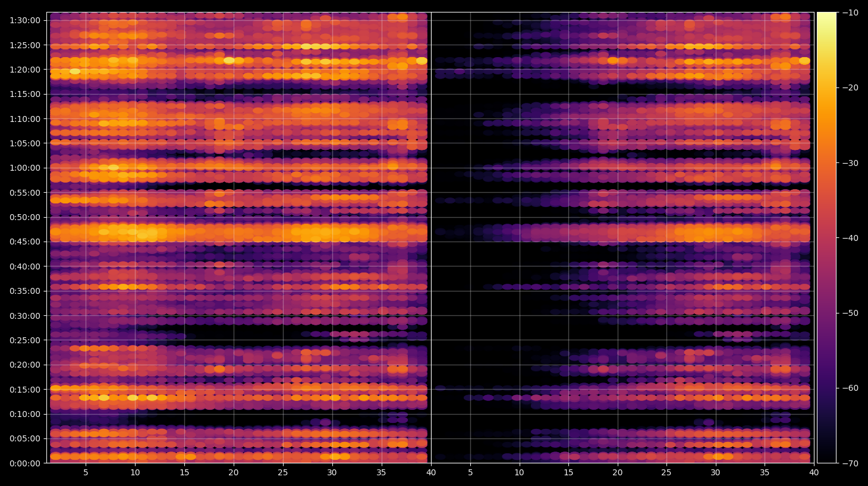Select the 0:30:00 time axis label
This screenshot has height=486, width=868.
tap(25, 316)
